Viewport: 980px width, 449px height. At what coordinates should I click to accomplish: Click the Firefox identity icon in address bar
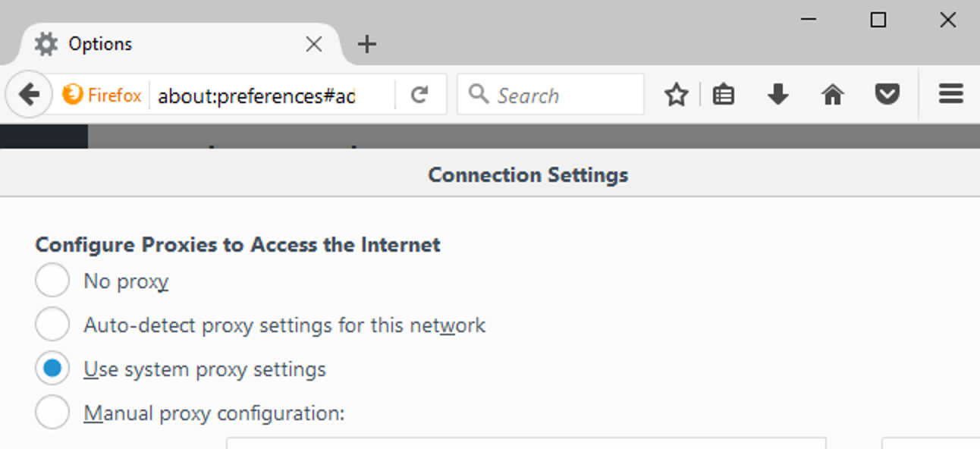(x=102, y=96)
